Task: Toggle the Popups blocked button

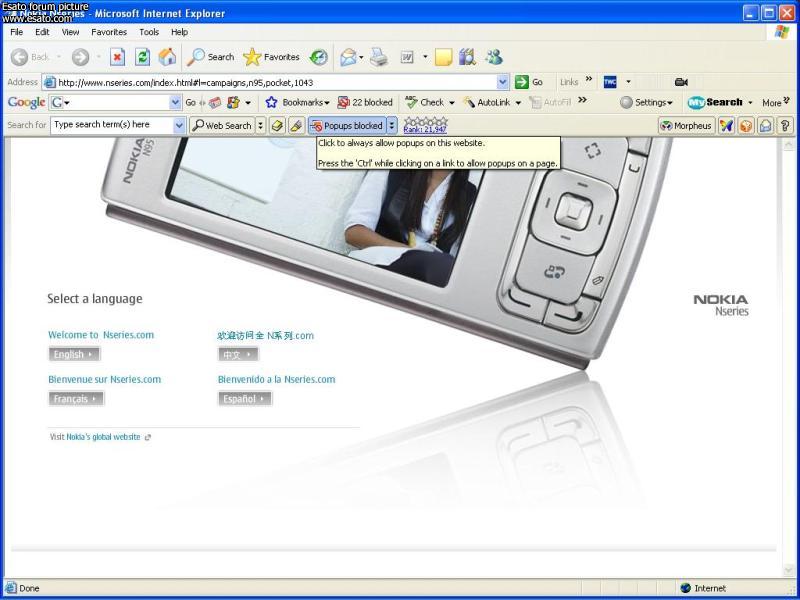Action: 347,126
